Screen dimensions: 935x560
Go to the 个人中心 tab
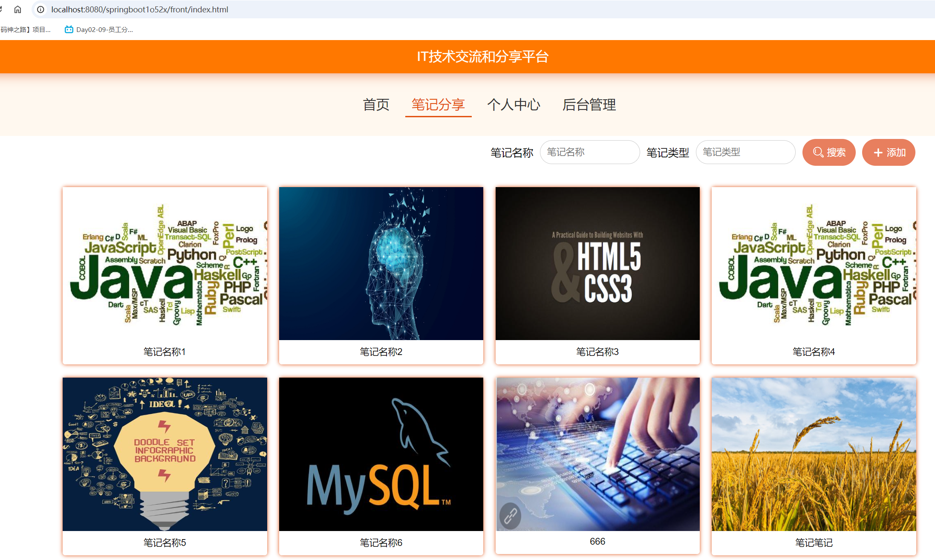(x=514, y=104)
